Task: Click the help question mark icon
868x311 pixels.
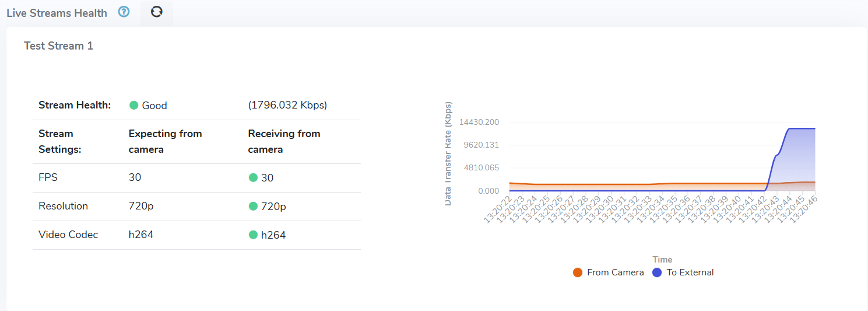Action: click(x=124, y=12)
